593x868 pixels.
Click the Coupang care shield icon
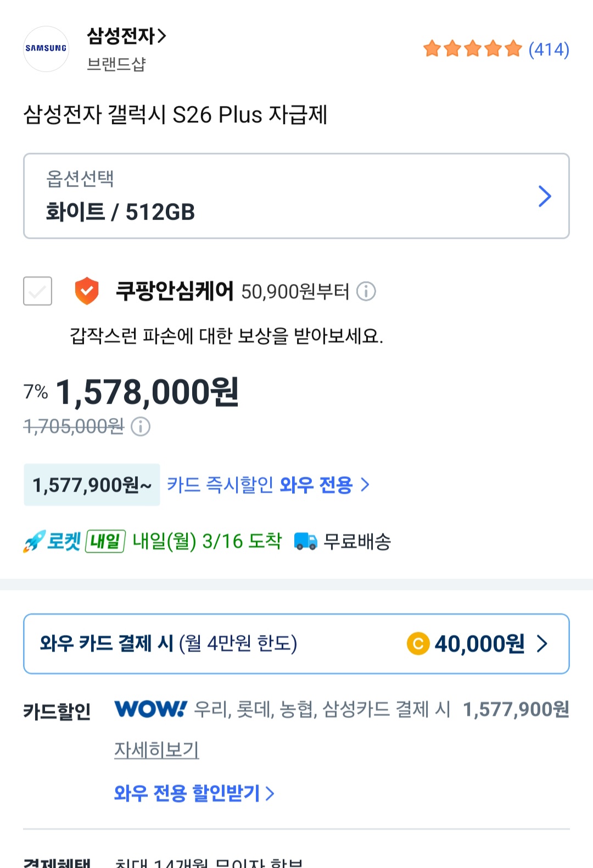click(x=87, y=291)
